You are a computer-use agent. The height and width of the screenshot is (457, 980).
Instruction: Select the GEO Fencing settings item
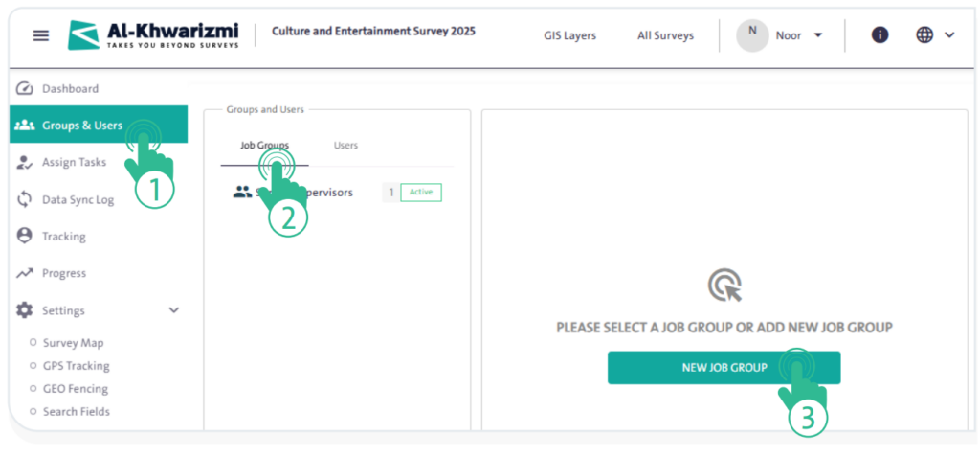click(75, 389)
